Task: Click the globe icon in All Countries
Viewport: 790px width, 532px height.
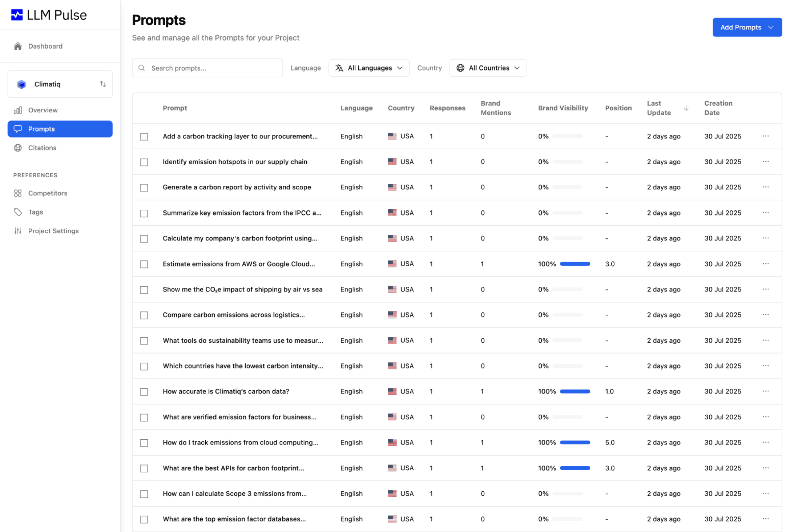Action: coord(460,68)
